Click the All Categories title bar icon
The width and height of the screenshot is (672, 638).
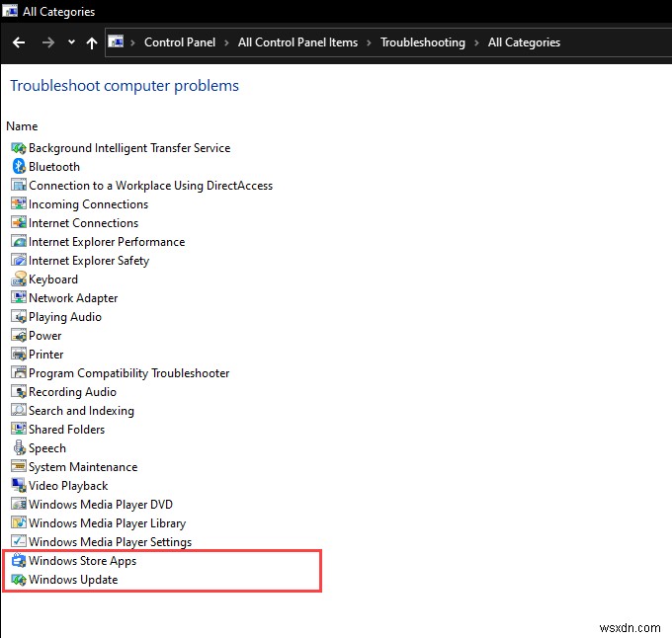tap(10, 11)
